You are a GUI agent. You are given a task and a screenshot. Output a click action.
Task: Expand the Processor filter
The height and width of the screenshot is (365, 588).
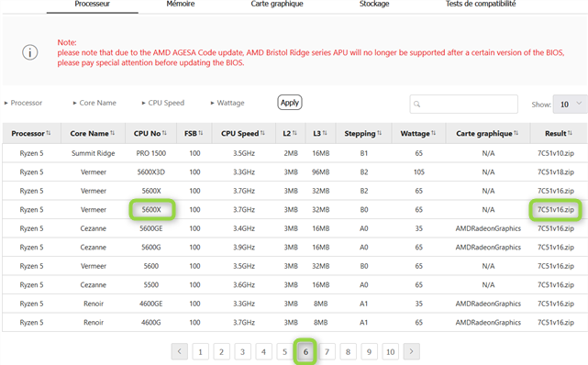23,103
